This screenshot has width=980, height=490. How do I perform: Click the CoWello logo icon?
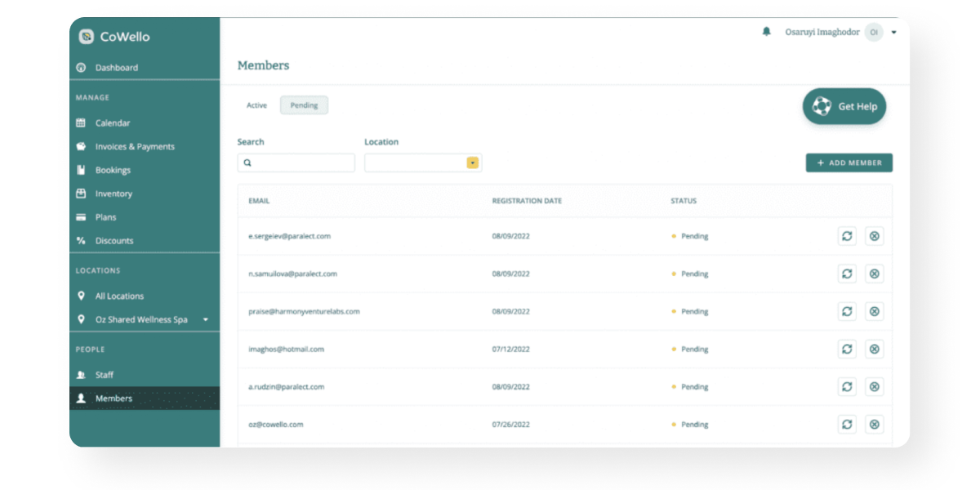click(87, 37)
